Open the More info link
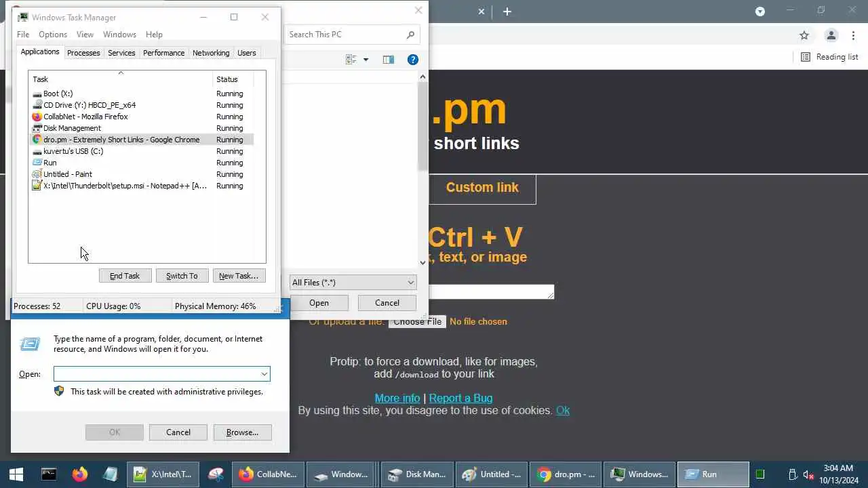The width and height of the screenshot is (868, 488). [397, 398]
